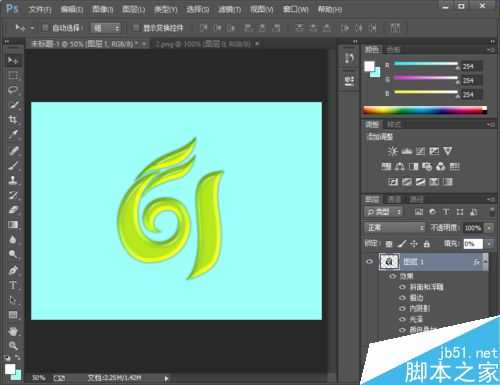Open the Window menu

295,10
